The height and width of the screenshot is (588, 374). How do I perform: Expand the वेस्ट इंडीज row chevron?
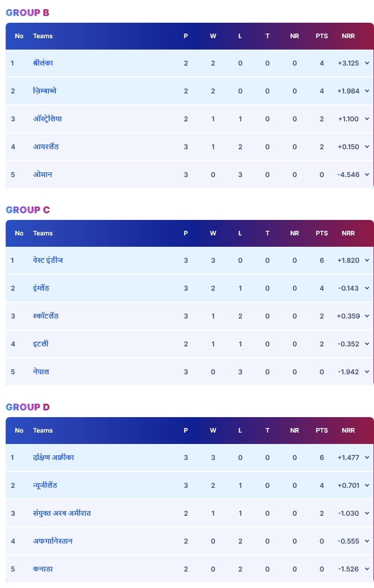point(367,261)
